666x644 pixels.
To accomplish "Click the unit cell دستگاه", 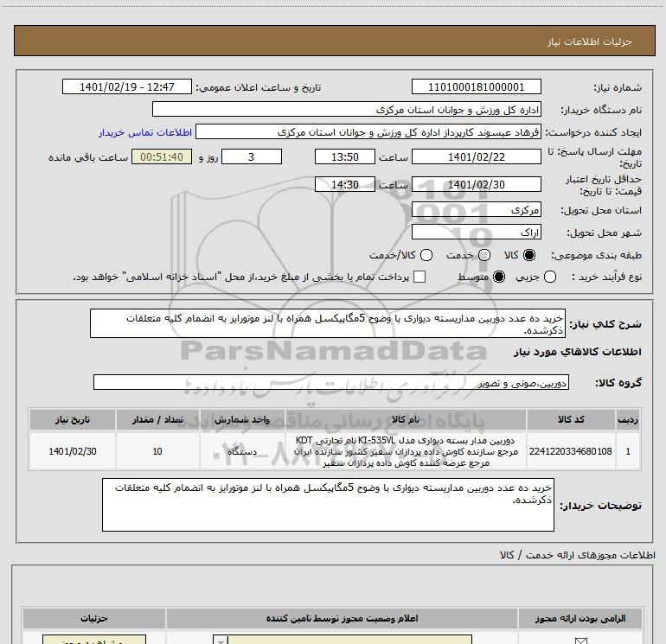I will (242, 451).
